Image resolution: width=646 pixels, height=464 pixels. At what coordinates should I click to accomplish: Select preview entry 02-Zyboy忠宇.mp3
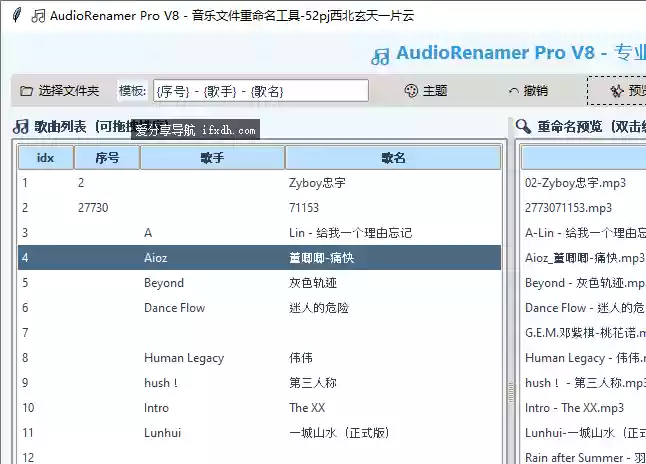[x=575, y=183]
